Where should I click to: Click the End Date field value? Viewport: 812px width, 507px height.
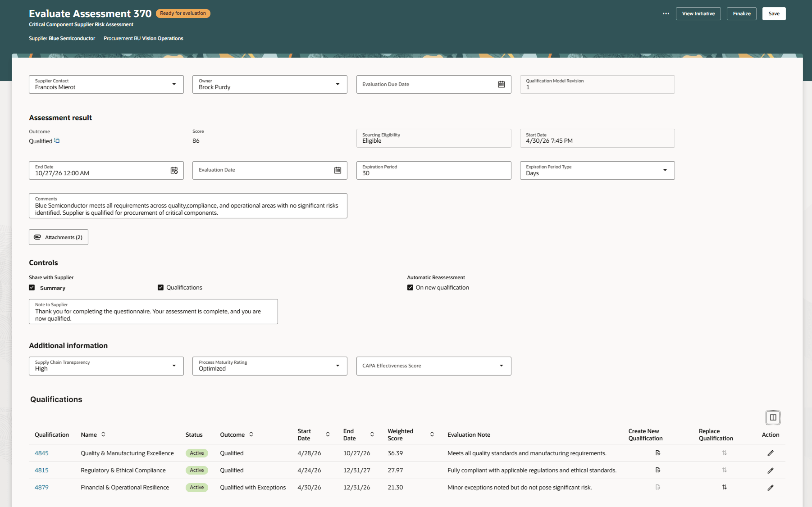pos(62,173)
